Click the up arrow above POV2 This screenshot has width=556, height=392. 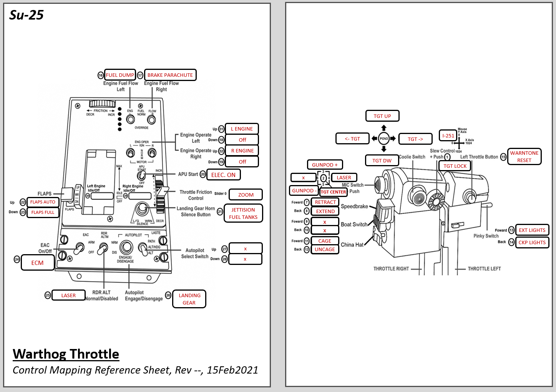pos(384,128)
